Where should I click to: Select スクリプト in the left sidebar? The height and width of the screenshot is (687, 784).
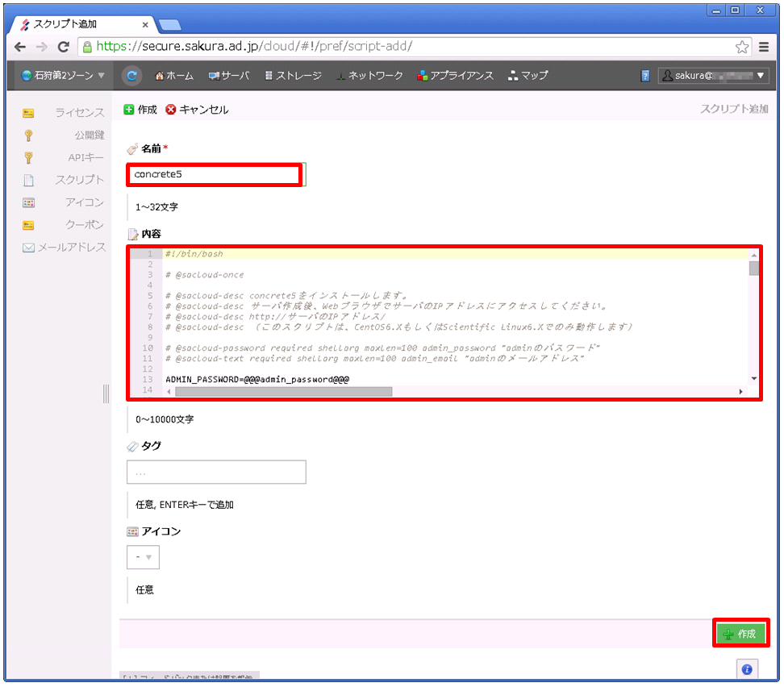pos(79,180)
